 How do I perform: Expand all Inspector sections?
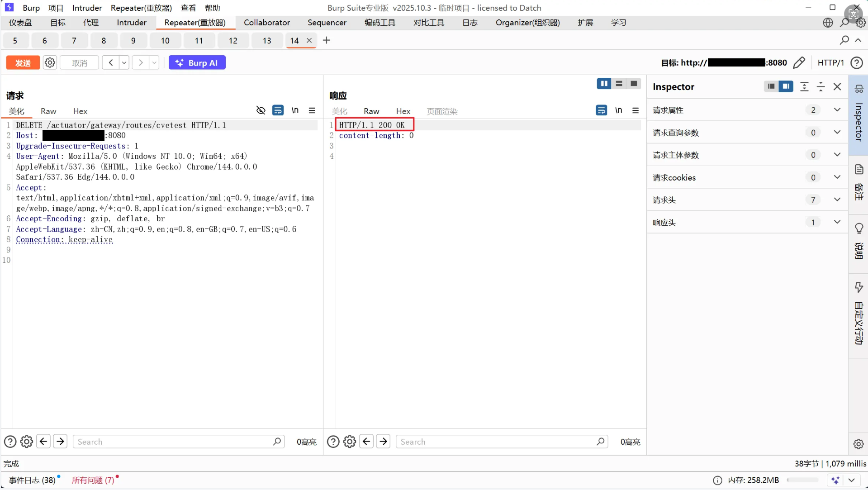(x=804, y=86)
